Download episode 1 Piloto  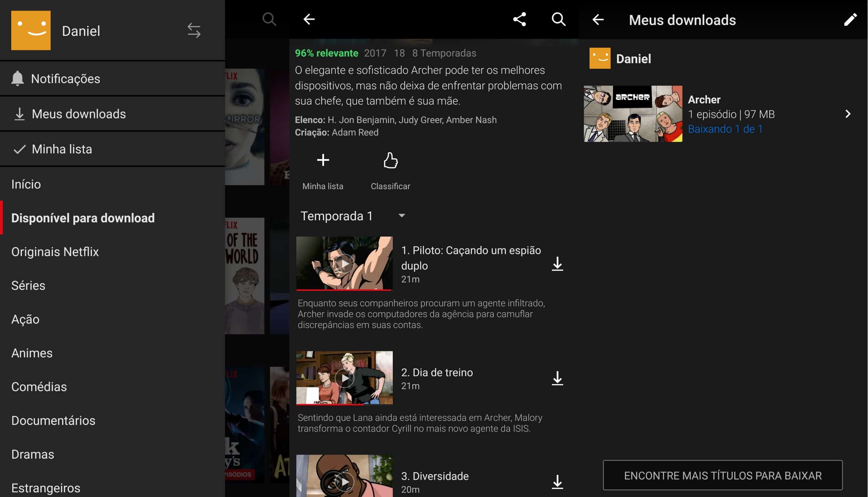pyautogui.click(x=557, y=264)
